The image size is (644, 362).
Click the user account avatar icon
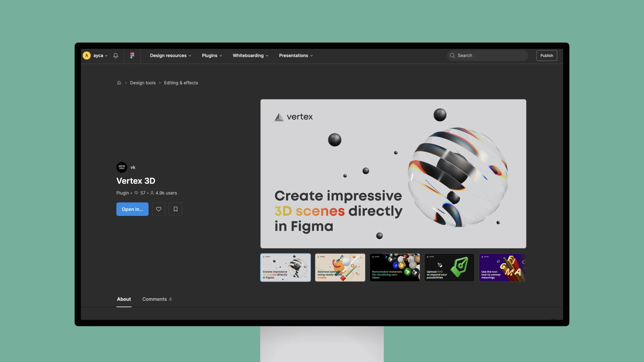[87, 55]
